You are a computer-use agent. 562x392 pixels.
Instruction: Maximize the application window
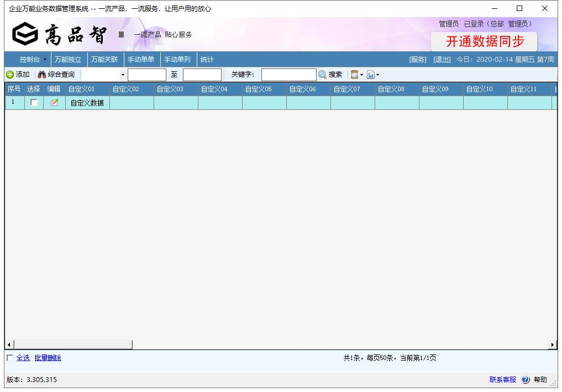point(519,8)
